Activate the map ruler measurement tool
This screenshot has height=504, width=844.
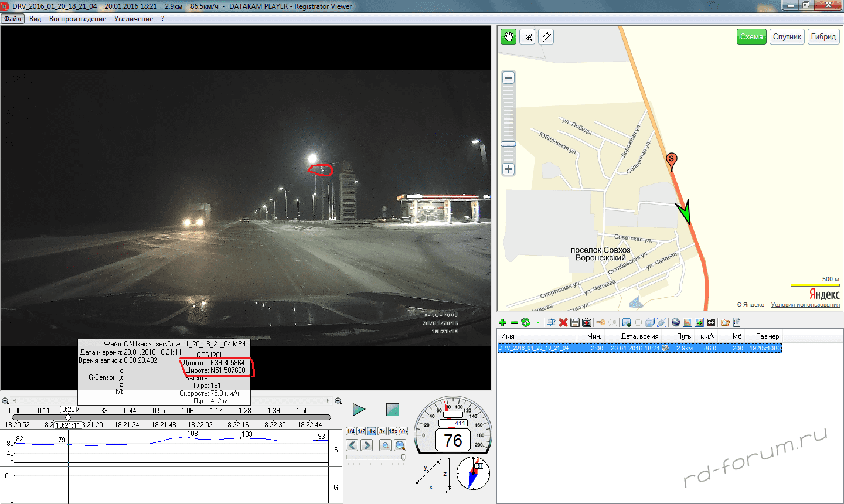click(x=546, y=37)
